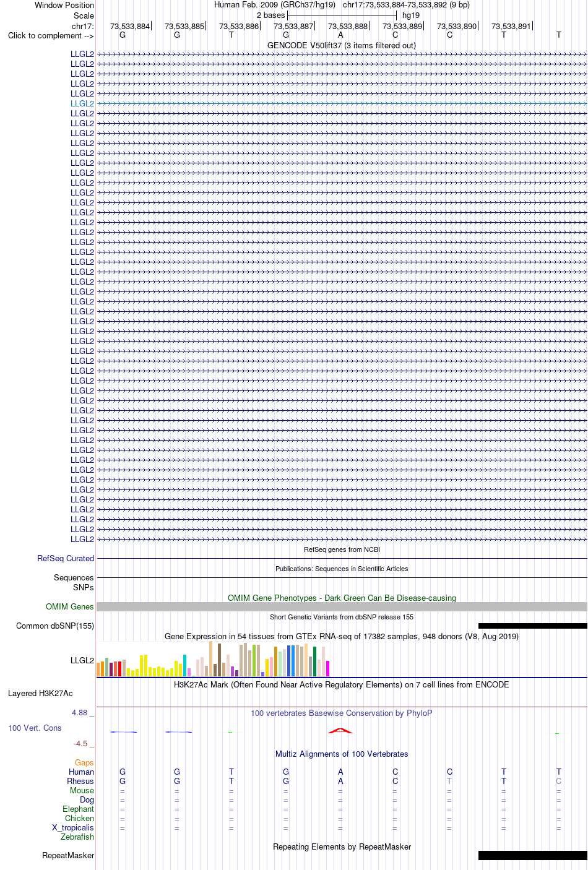Click the orange Gaps label
The width and height of the screenshot is (588, 870).
point(85,763)
